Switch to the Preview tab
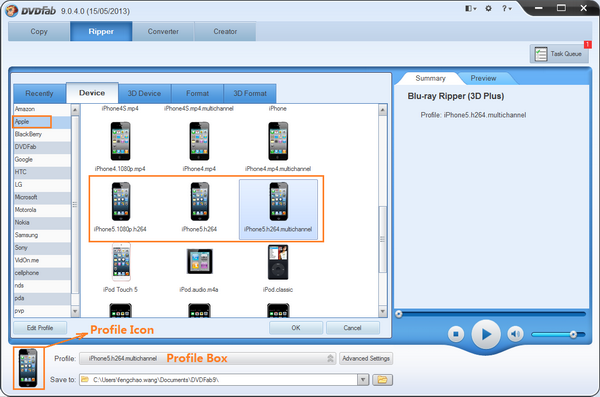The height and width of the screenshot is (397, 600). (483, 78)
